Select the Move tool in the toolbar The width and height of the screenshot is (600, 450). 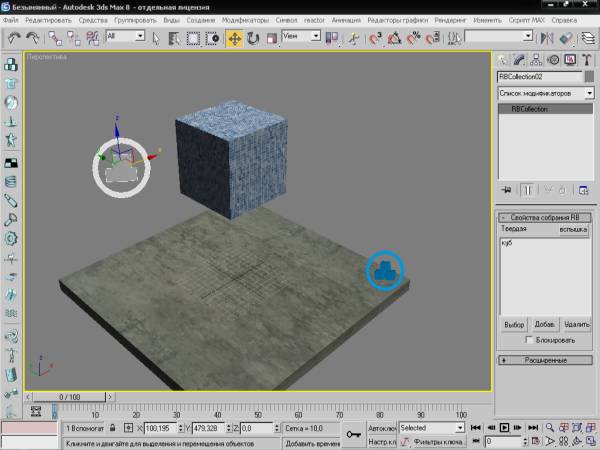(234, 38)
